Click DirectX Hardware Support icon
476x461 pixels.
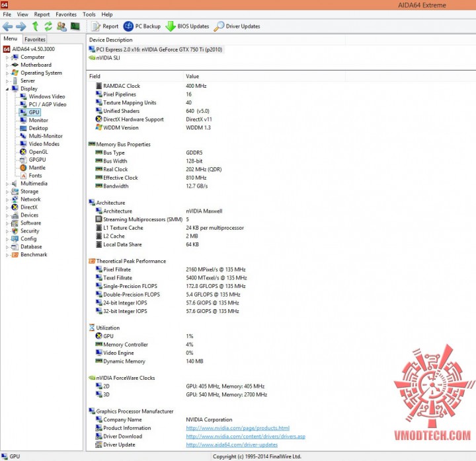[99, 119]
